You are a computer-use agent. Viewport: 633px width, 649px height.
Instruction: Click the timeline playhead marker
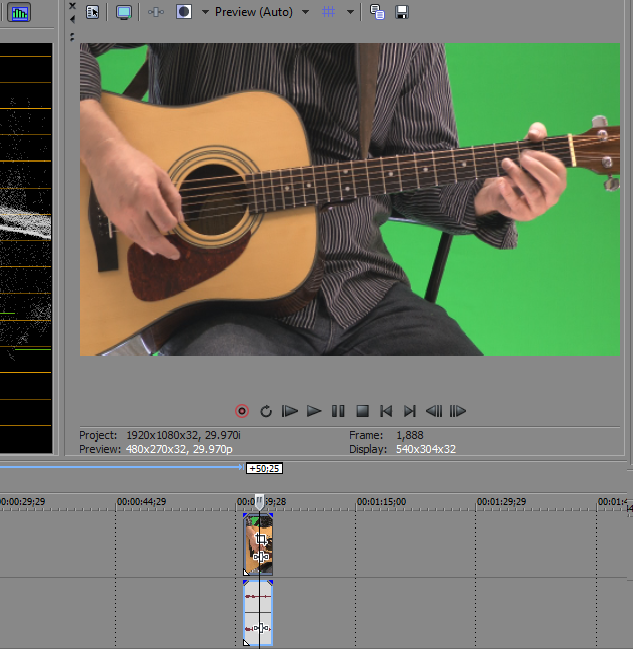point(259,500)
